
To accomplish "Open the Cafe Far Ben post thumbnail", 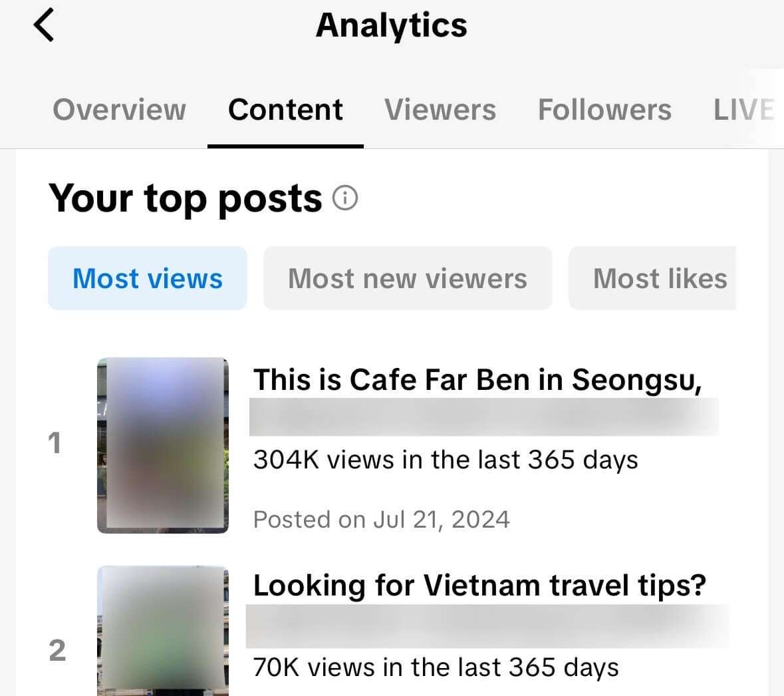I will pyautogui.click(x=163, y=445).
